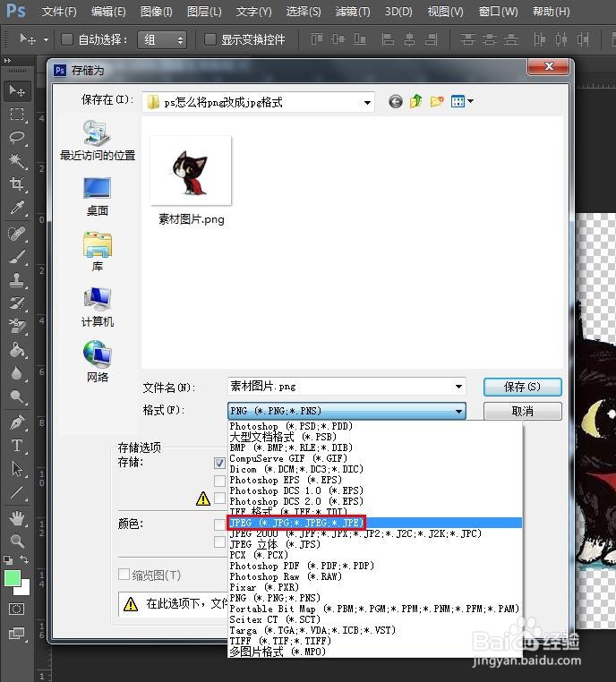Select the Healing Brush tool
The width and height of the screenshot is (616, 682).
point(17,234)
